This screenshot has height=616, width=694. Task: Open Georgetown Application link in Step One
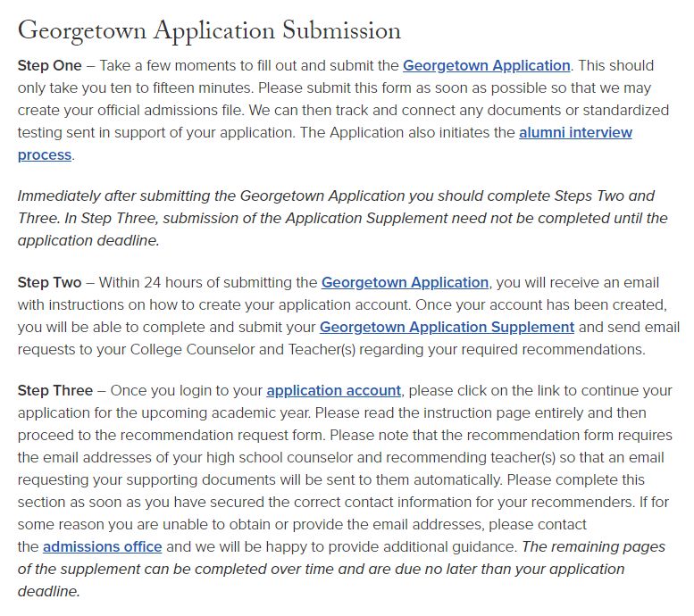pos(487,65)
